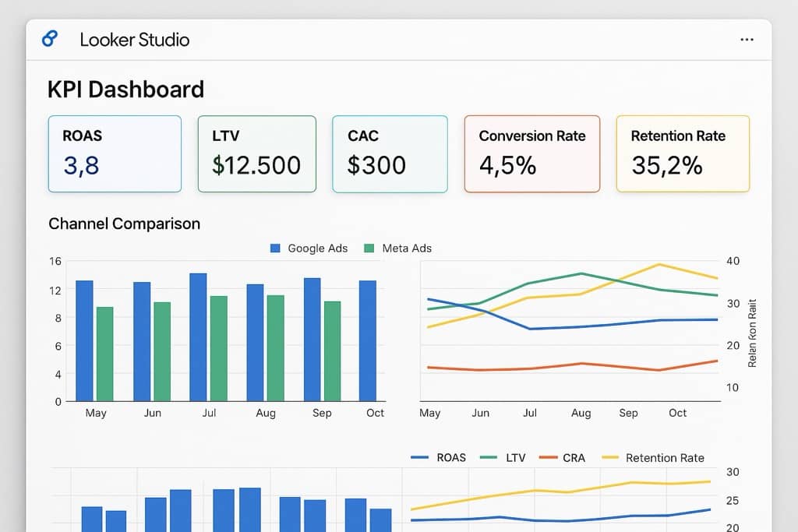
Task: Click the Google Ads bar for Oct
Action: point(368,341)
